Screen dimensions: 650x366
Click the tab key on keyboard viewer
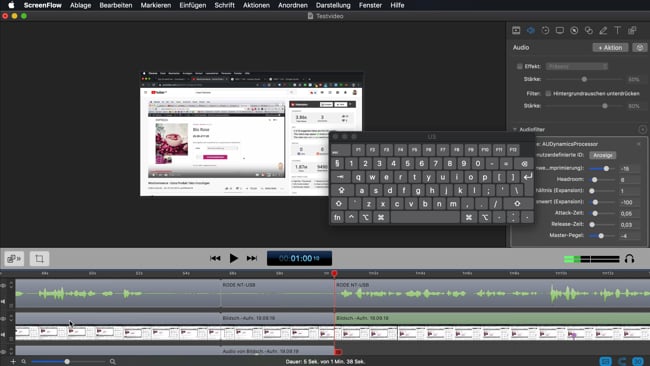(x=340, y=177)
